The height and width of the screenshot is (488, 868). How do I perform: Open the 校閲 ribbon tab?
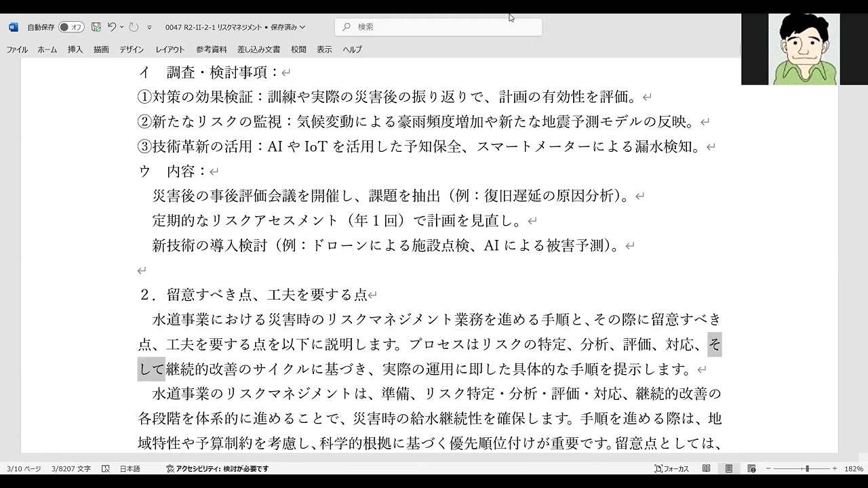(x=298, y=49)
